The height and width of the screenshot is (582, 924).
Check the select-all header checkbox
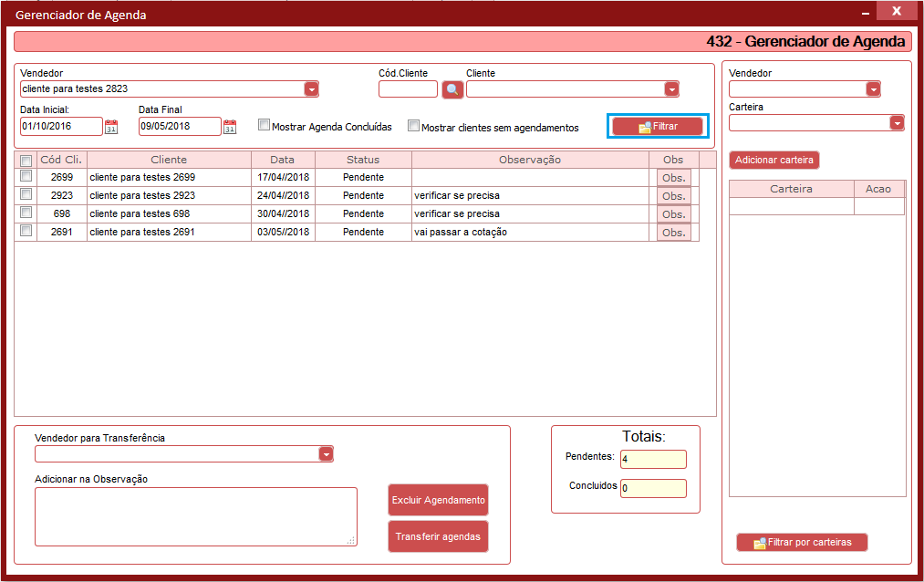[26, 161]
